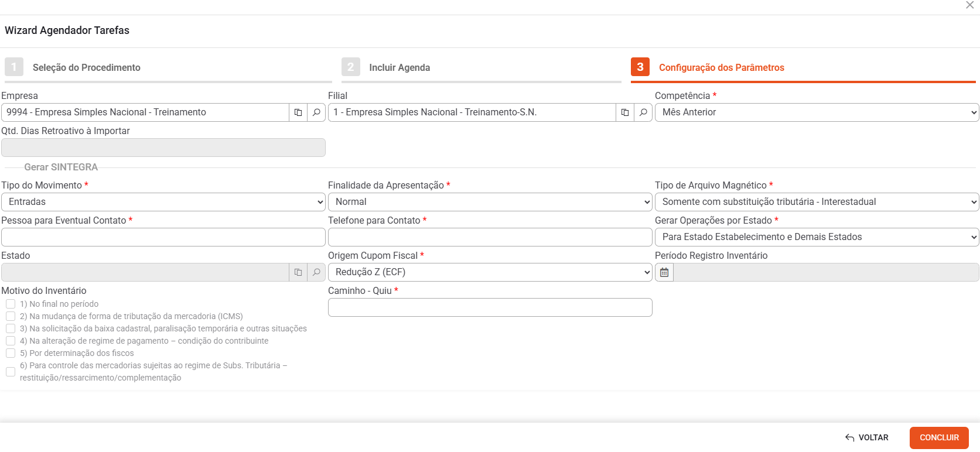Click the step 2 number badge
The height and width of the screenshot is (452, 980).
pyautogui.click(x=350, y=67)
